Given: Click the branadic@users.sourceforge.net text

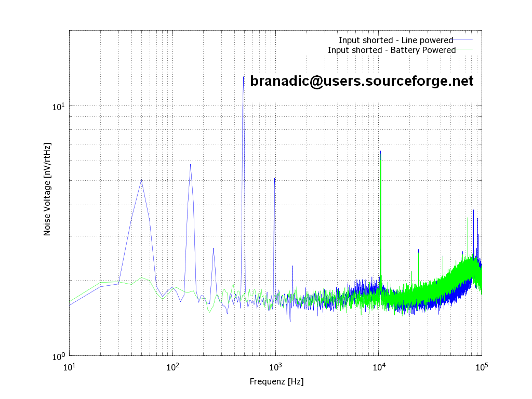Looking at the screenshot, I should tap(362, 82).
